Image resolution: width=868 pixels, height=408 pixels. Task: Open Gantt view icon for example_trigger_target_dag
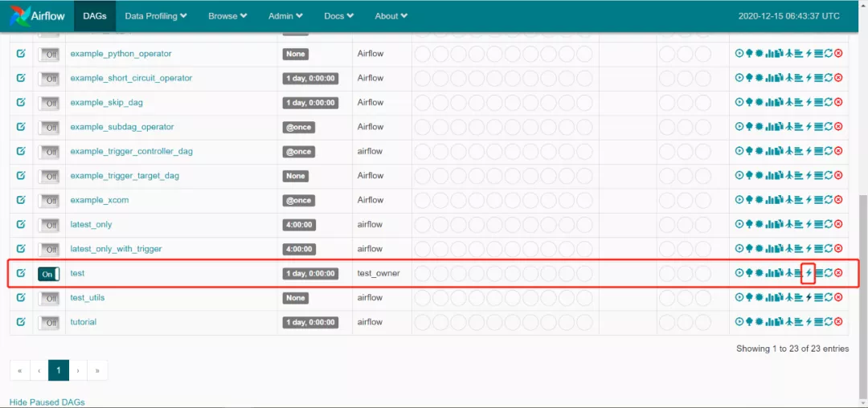pyautogui.click(x=798, y=175)
